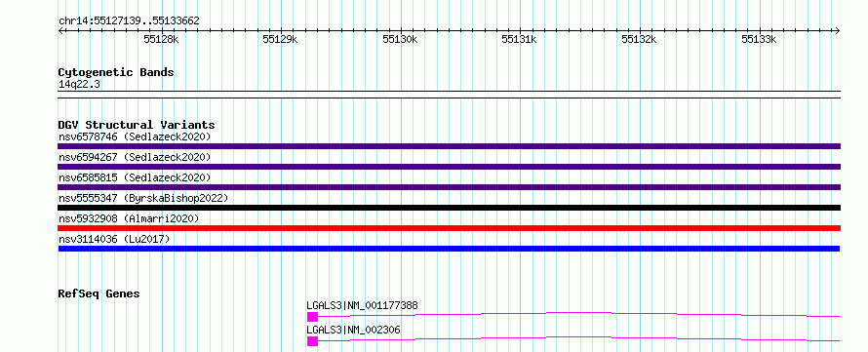This screenshot has width=868, height=352.
Task: Click the blue nsv3114036 variant bar
Action: click(x=449, y=249)
